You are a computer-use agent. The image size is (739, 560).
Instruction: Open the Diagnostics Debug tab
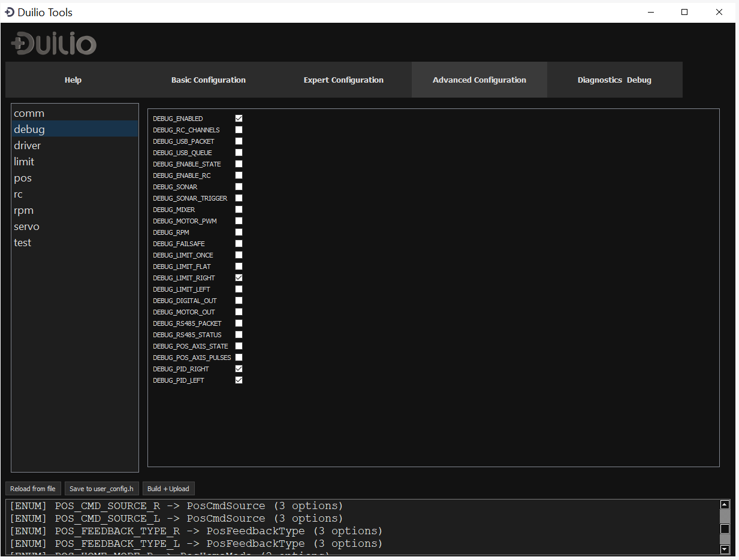(615, 79)
